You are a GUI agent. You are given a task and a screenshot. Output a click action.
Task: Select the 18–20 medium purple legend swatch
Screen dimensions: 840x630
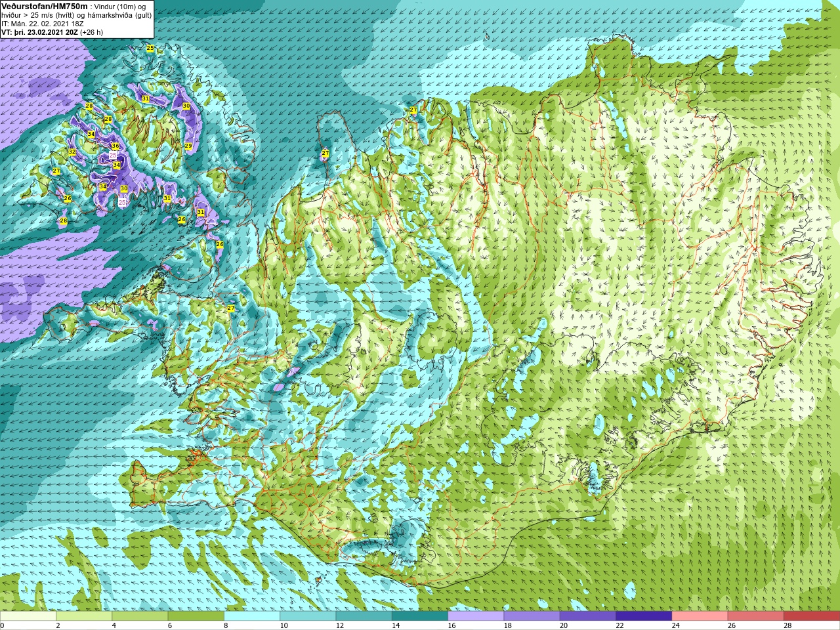pos(532,616)
